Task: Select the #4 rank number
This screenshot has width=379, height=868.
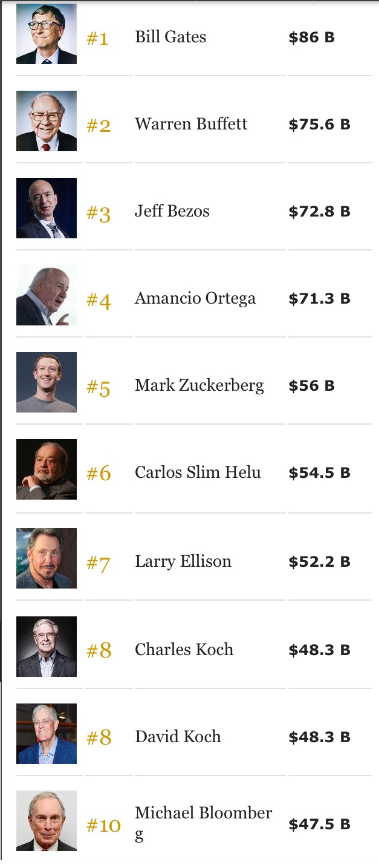Action: pos(99,301)
